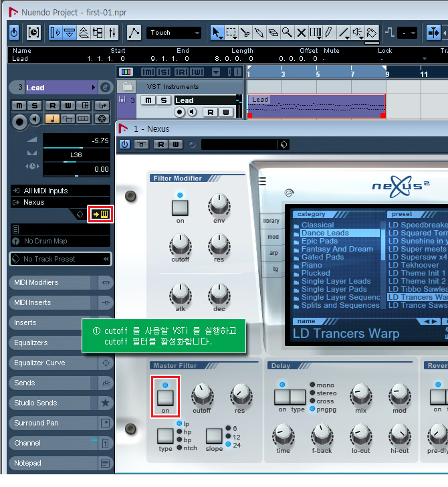Image resolution: width=448 pixels, height=487 pixels.
Task: Click the Freeze instrument snowflake icon
Action: pyautogui.click(x=102, y=118)
